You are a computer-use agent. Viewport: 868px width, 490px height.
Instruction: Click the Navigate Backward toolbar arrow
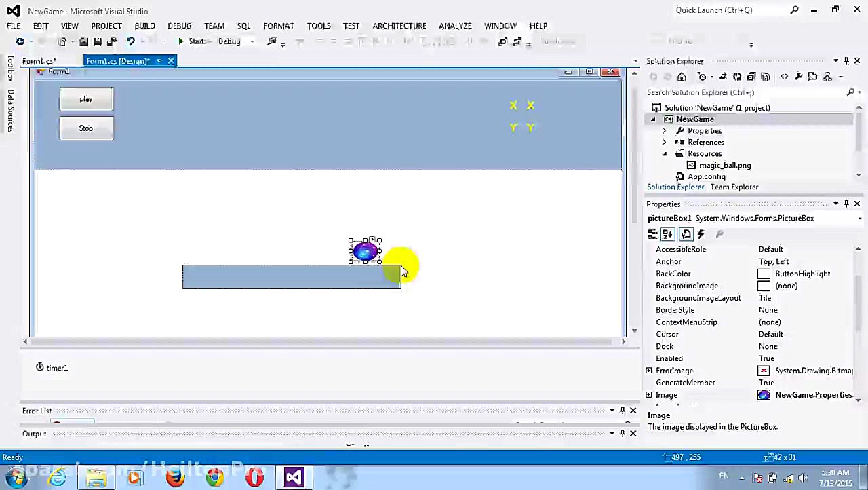point(20,41)
